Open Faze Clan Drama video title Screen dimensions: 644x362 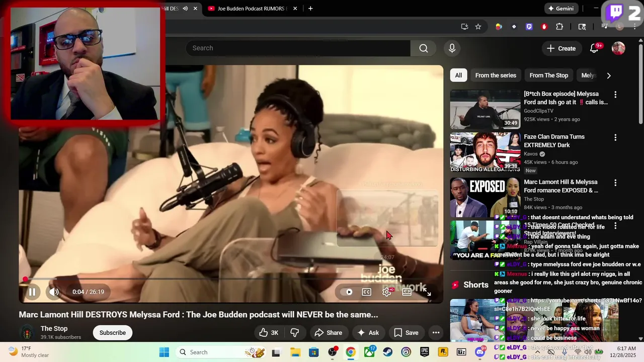pyautogui.click(x=554, y=141)
